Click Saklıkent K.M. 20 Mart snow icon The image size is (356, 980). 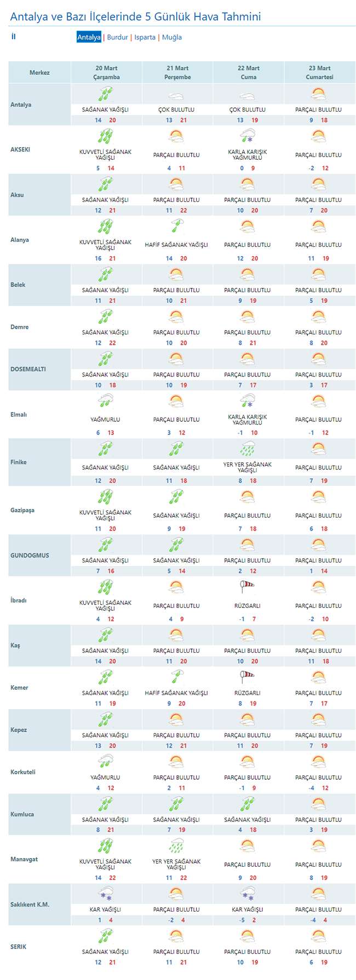click(x=105, y=894)
